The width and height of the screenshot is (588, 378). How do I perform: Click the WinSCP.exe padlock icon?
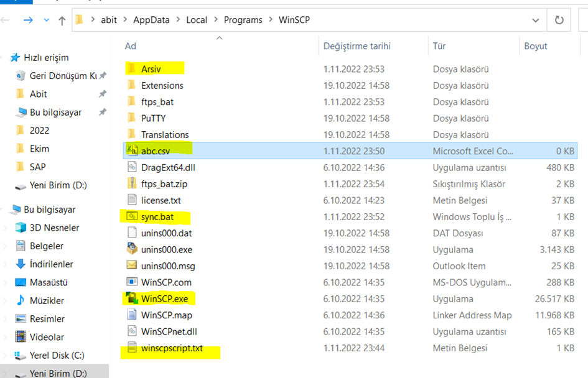click(x=132, y=298)
